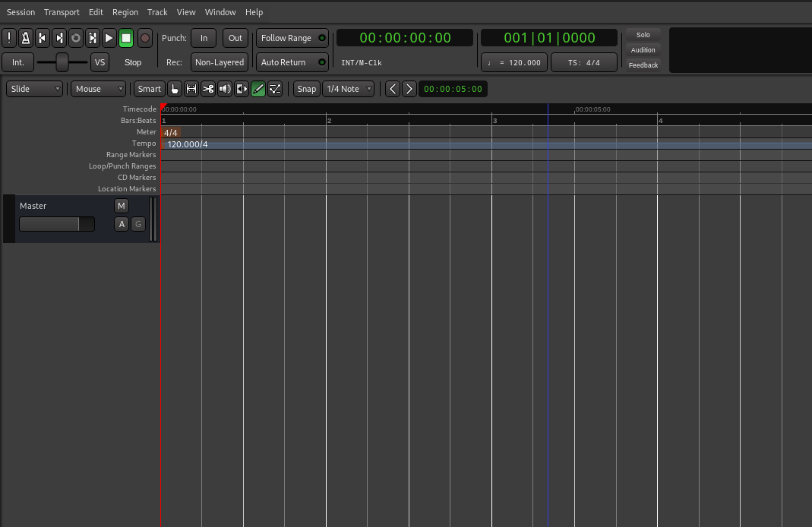Open the Region menu
This screenshot has width=812, height=527.
pyautogui.click(x=125, y=12)
